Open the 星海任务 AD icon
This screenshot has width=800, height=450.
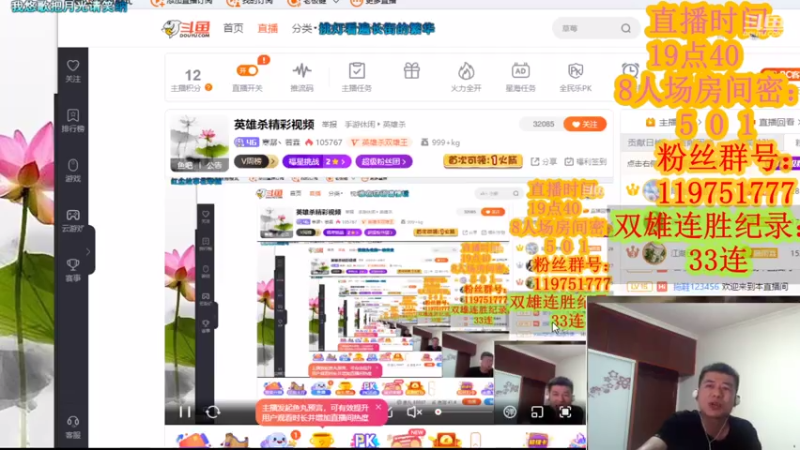click(x=520, y=77)
